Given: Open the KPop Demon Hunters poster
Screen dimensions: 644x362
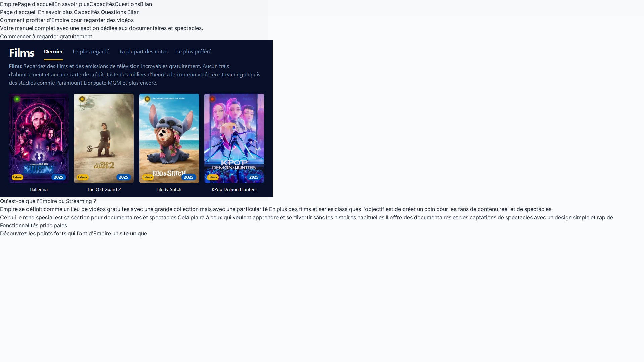Looking at the screenshot, I should (x=234, y=138).
